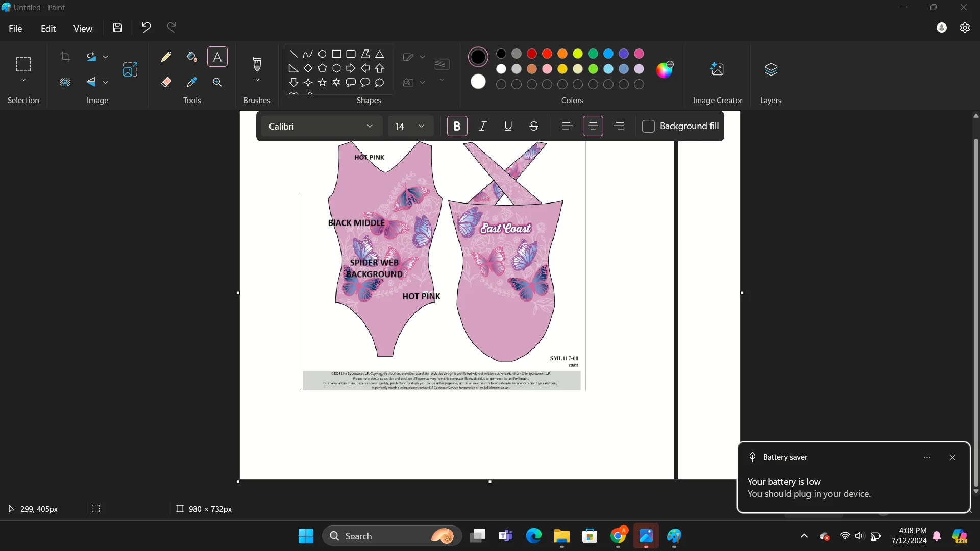Choose the Line shape
980x551 pixels.
click(x=293, y=54)
